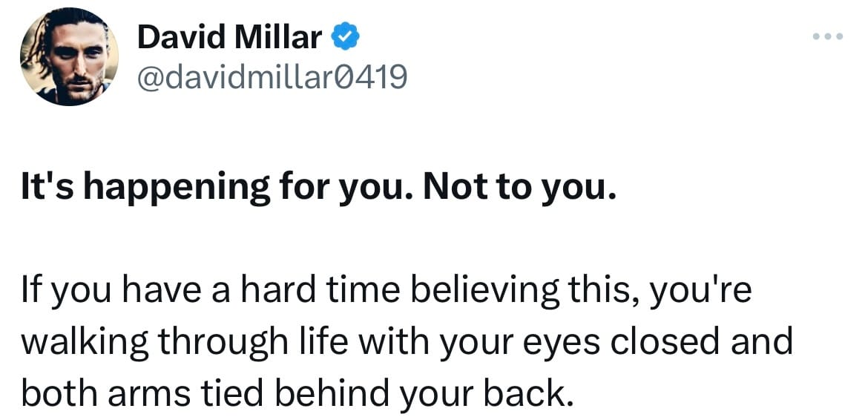Open the @davidmillar0419 handle link
This screenshot has height=420, width=868.
pos(272,77)
